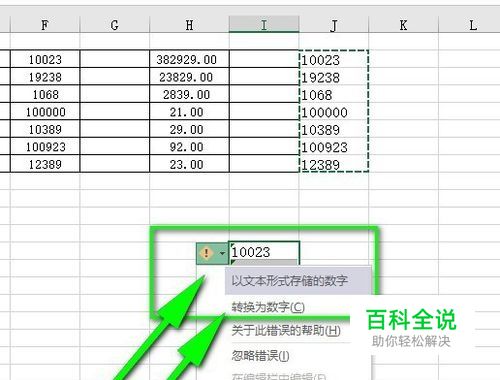Select column F cell showing 100000
The height and width of the screenshot is (380, 500).
45,112
